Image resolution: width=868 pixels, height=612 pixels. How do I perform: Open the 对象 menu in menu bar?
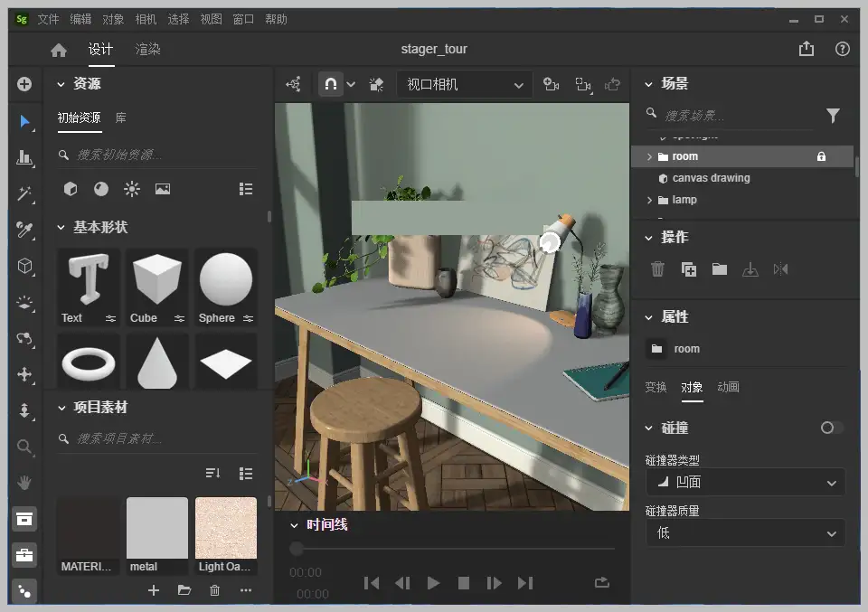pyautogui.click(x=113, y=18)
